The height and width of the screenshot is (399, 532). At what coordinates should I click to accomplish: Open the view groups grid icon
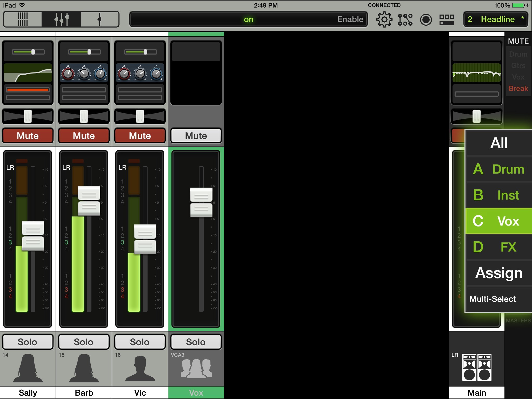447,19
